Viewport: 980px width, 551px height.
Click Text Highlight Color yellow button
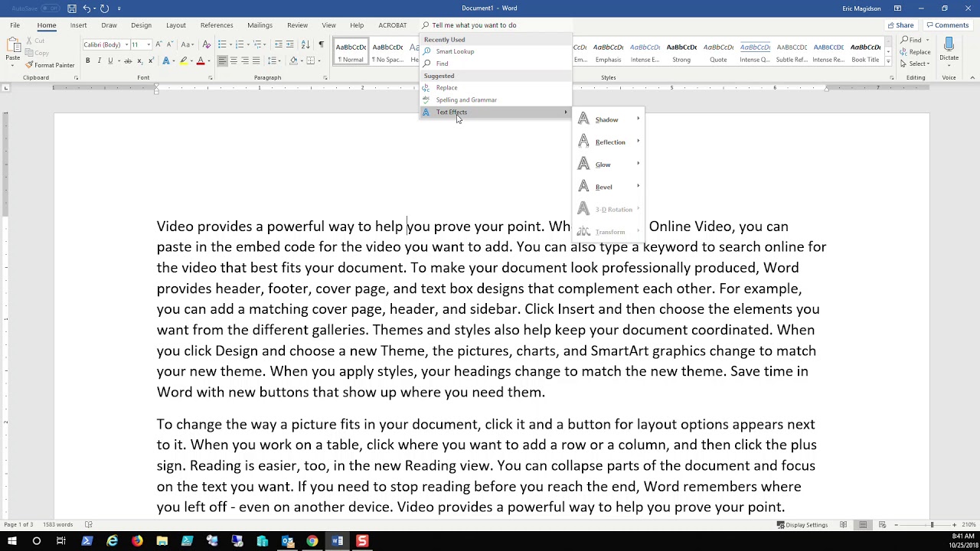pyautogui.click(x=183, y=60)
